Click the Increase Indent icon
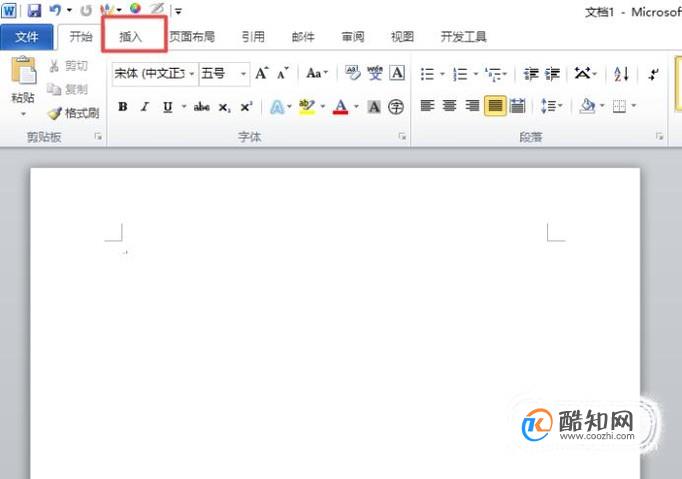The height and width of the screenshot is (479, 682). [x=552, y=74]
